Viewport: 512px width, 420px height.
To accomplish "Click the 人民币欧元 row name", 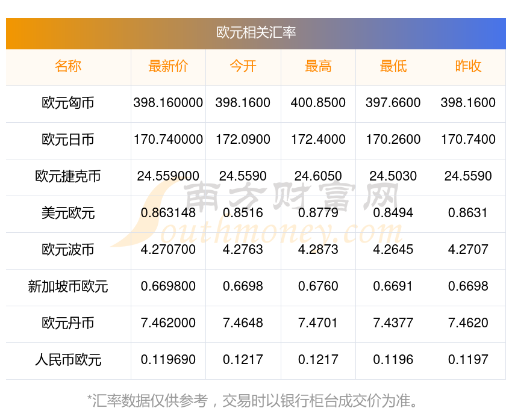I will pyautogui.click(x=68, y=360).
